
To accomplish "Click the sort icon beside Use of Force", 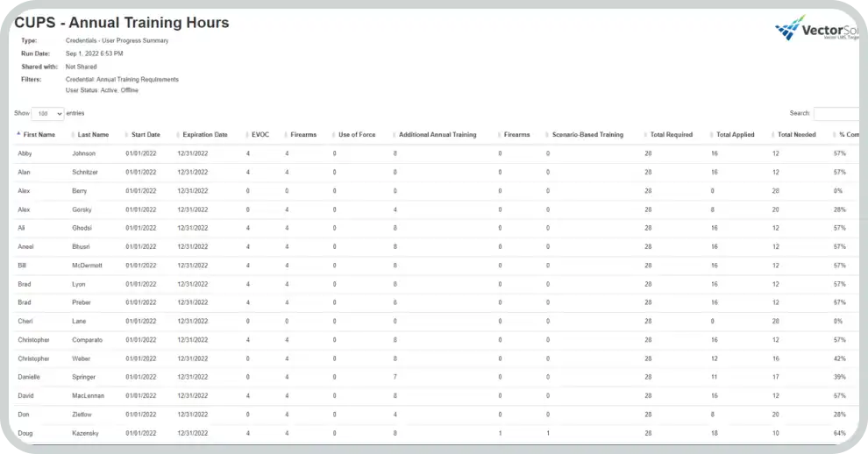I will pos(334,135).
